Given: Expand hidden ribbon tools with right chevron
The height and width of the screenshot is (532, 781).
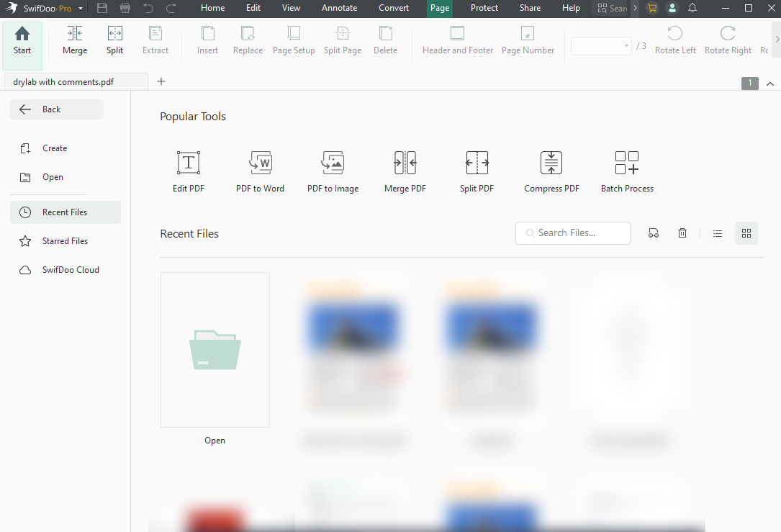Looking at the screenshot, I should [x=777, y=40].
